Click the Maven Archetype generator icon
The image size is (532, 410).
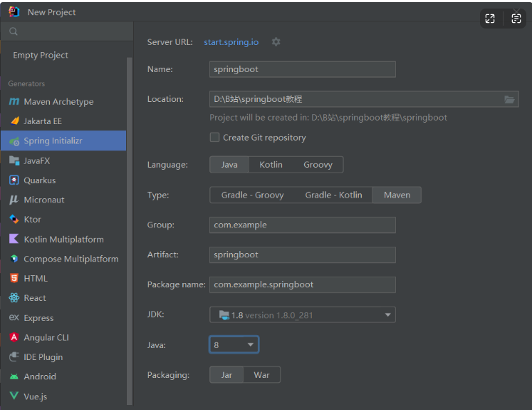(x=14, y=102)
